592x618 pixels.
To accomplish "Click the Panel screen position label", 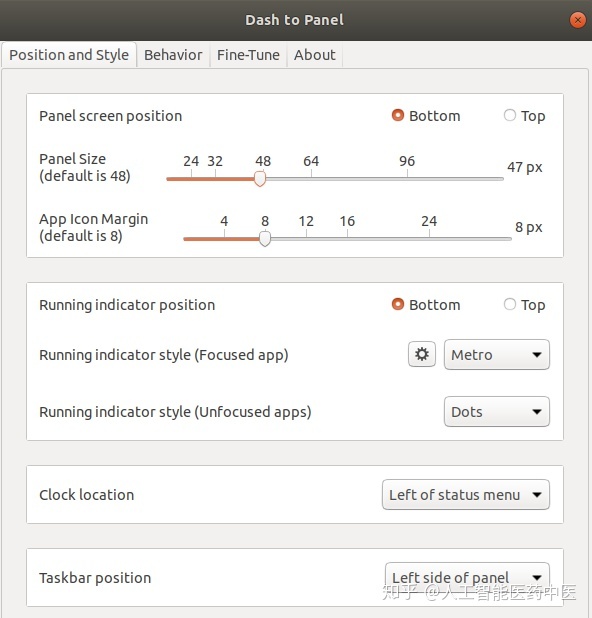I will tap(110, 116).
